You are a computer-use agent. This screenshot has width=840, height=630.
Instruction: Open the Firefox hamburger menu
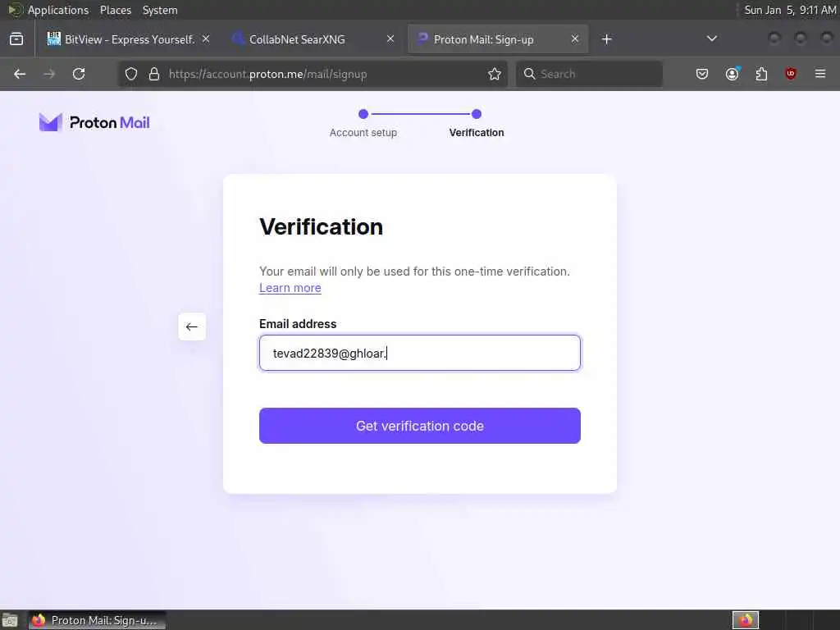[x=820, y=73]
